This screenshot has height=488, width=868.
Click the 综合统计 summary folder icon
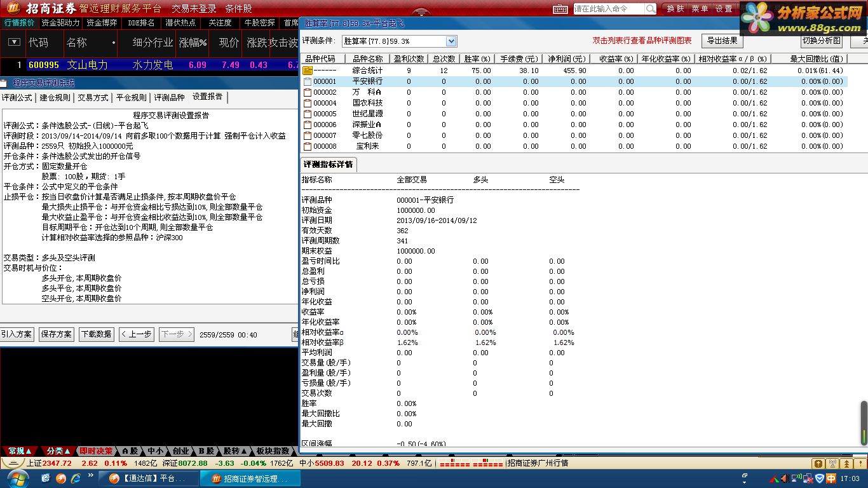coord(308,71)
